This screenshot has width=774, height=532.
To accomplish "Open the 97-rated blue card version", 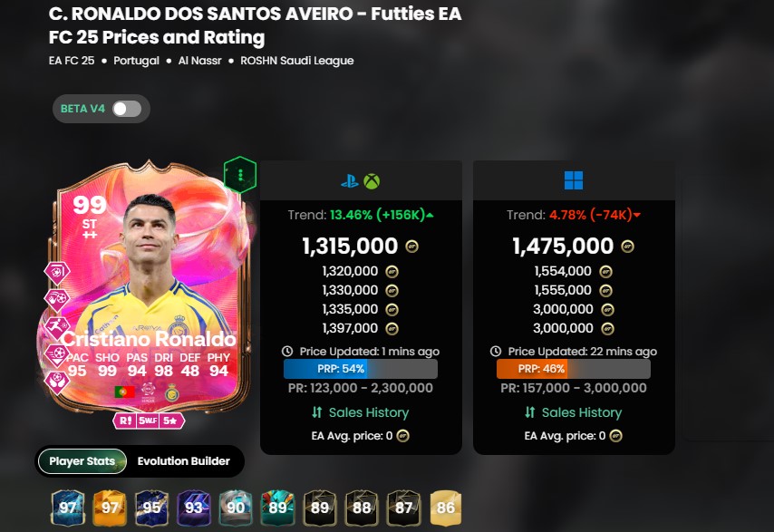I will tap(68, 508).
